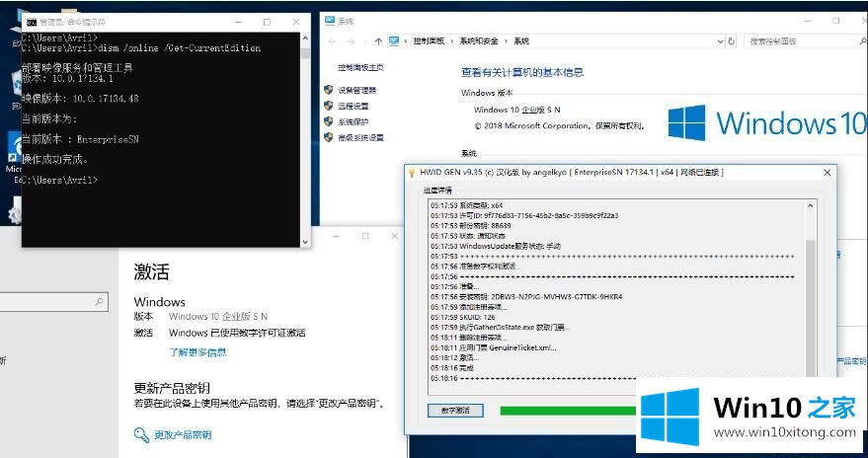Click the GatherOsState.exe log line

tap(500, 327)
